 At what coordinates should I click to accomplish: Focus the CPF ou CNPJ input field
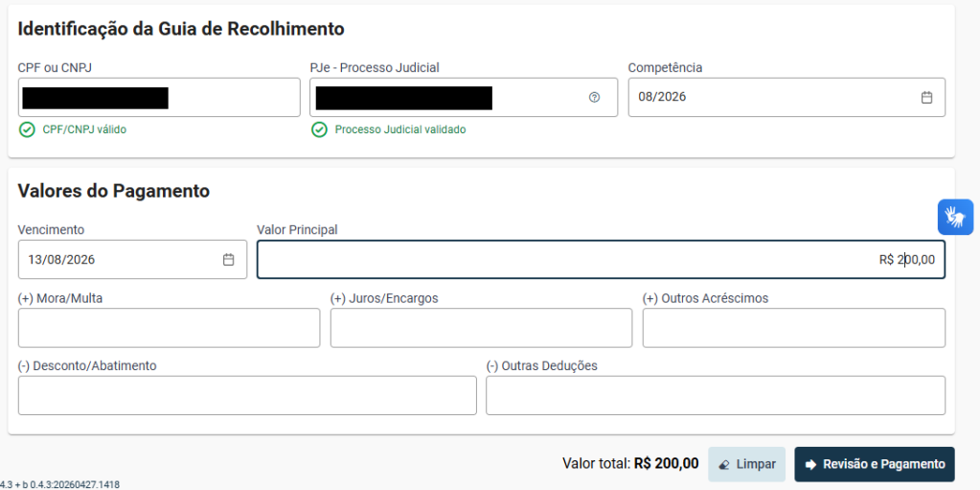click(x=159, y=98)
